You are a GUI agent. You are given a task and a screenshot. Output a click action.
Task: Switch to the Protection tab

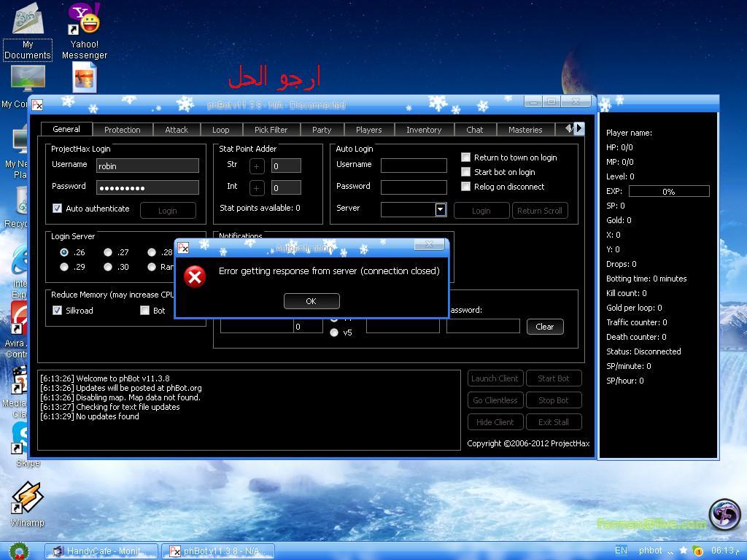click(x=123, y=130)
